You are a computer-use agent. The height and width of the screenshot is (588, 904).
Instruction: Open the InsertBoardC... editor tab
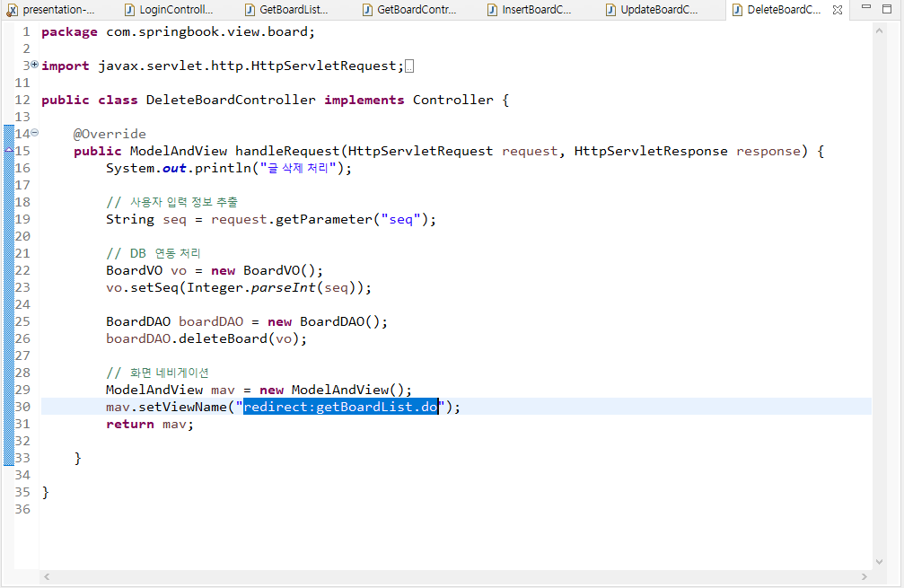pyautogui.click(x=530, y=10)
